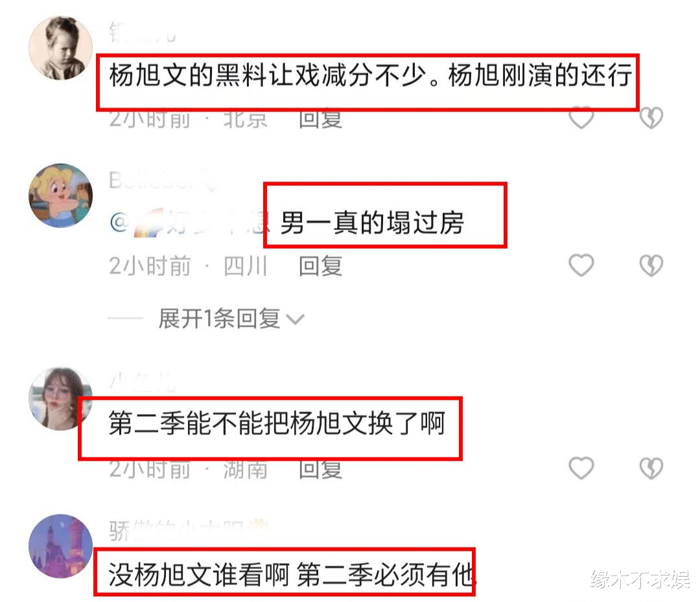700x602 pixels.
Task: Open the baby photo avatar profile
Action: click(61, 48)
